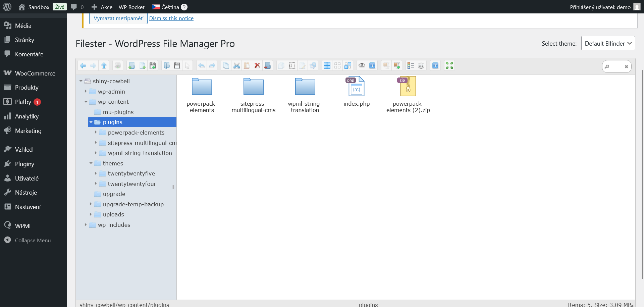Open the Select theme dropdown
This screenshot has height=307, width=644.
608,43
